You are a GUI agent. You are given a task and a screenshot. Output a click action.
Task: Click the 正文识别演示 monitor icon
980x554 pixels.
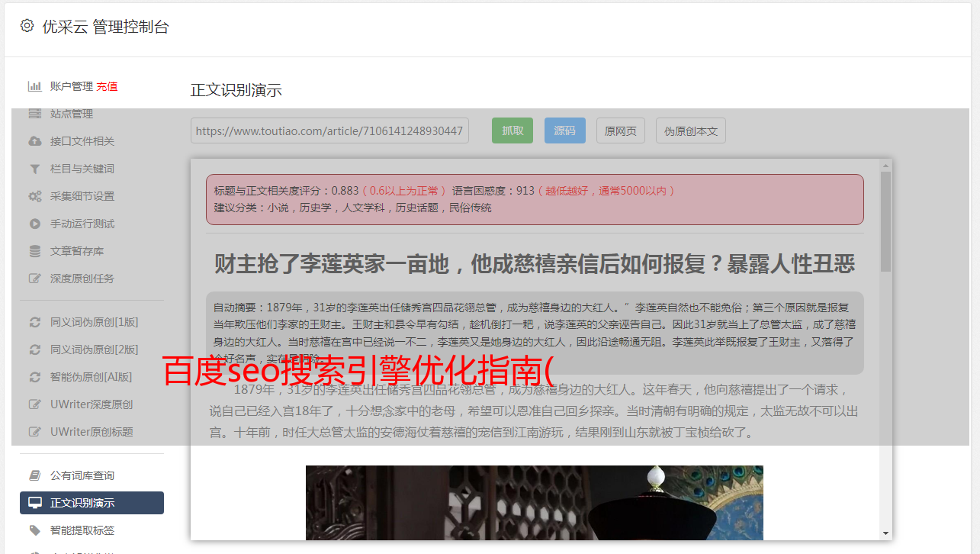(34, 503)
